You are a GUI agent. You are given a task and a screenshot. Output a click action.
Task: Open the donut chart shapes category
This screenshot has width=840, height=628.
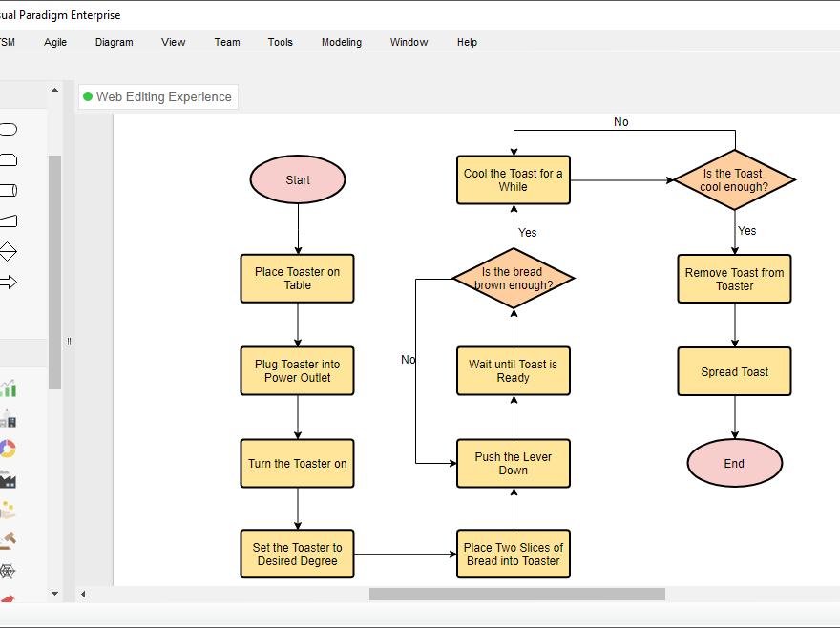click(x=8, y=448)
